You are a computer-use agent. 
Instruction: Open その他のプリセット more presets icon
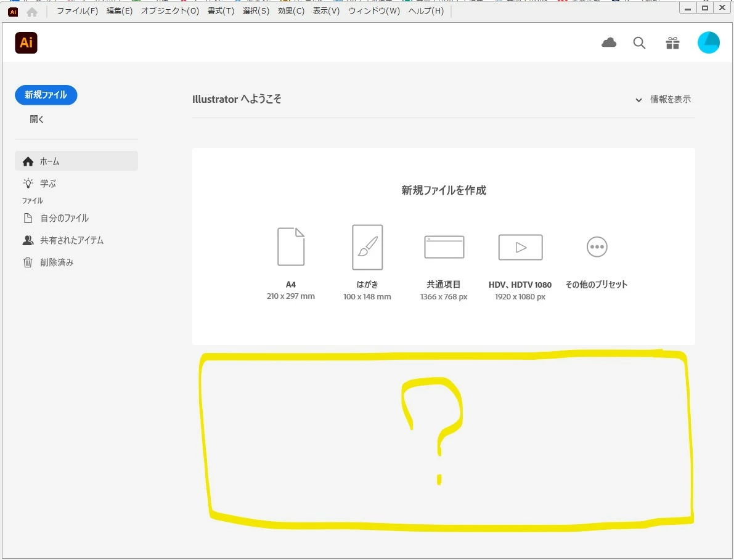click(597, 247)
